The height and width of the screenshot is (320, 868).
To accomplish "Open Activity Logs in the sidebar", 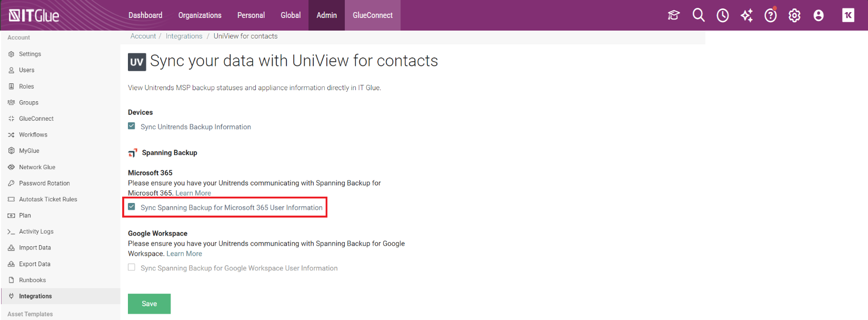I will click(36, 231).
